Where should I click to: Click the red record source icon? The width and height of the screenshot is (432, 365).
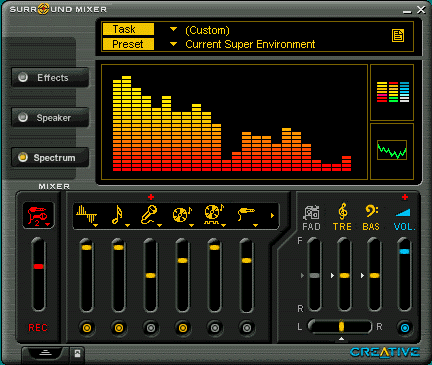tap(37, 216)
